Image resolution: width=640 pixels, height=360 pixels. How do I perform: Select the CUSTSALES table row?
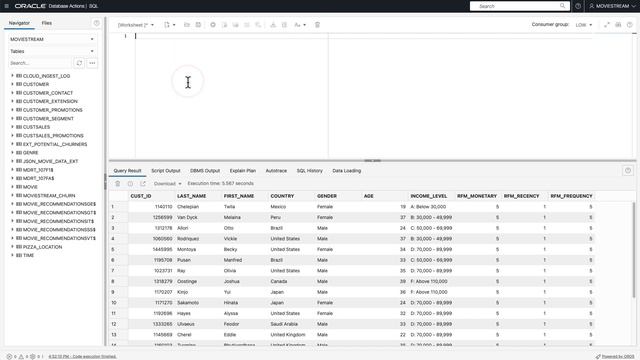pyautogui.click(x=36, y=127)
